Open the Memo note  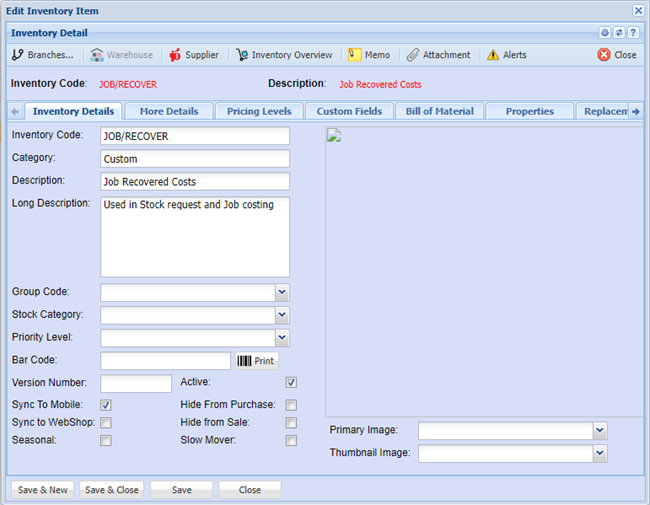click(x=368, y=55)
